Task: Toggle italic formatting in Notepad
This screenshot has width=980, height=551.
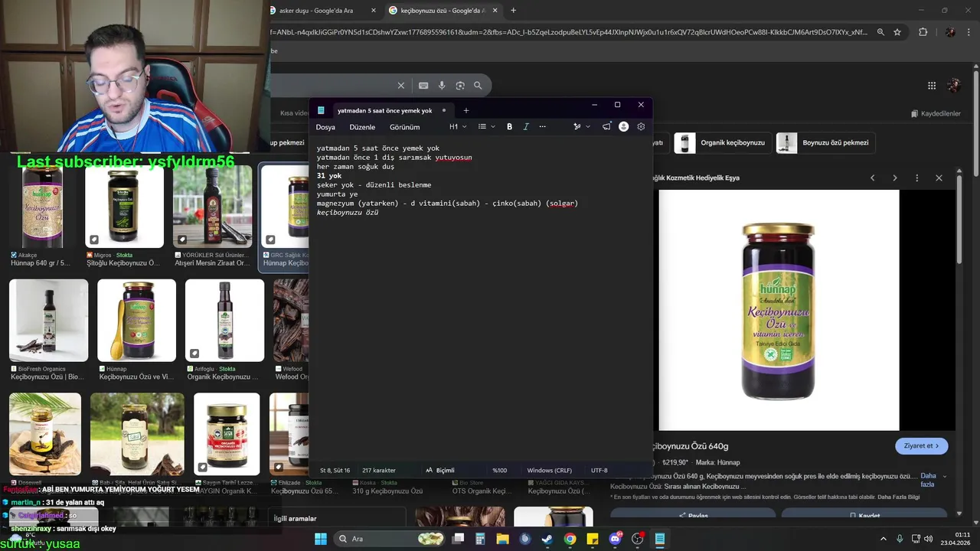Action: [x=526, y=127]
